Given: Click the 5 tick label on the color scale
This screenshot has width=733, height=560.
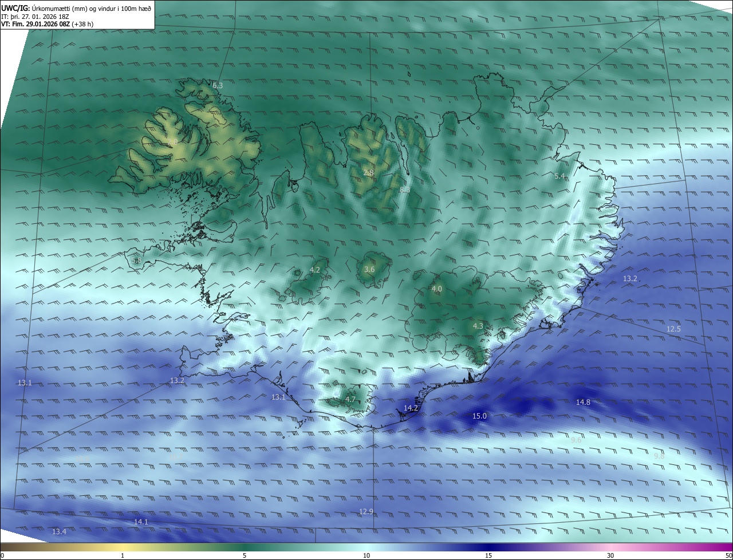Looking at the screenshot, I should [245, 555].
